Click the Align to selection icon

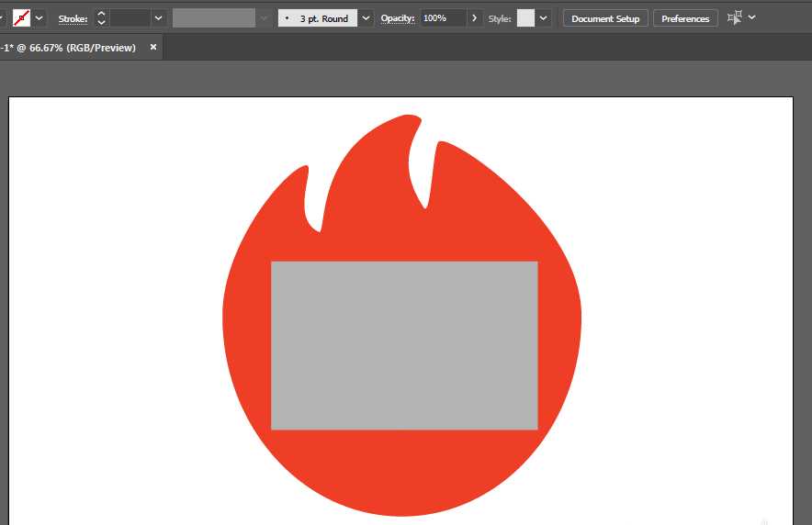click(735, 17)
